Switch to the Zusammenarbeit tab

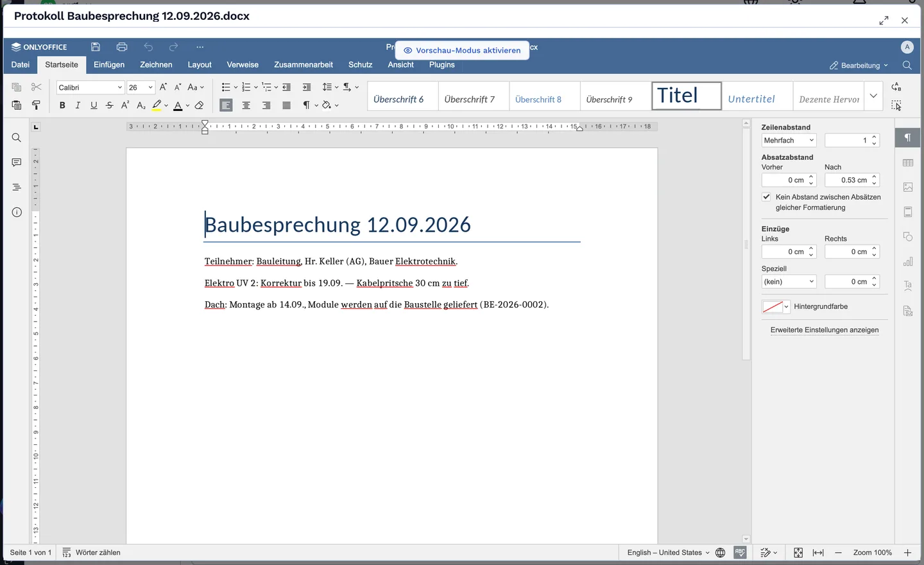click(304, 65)
